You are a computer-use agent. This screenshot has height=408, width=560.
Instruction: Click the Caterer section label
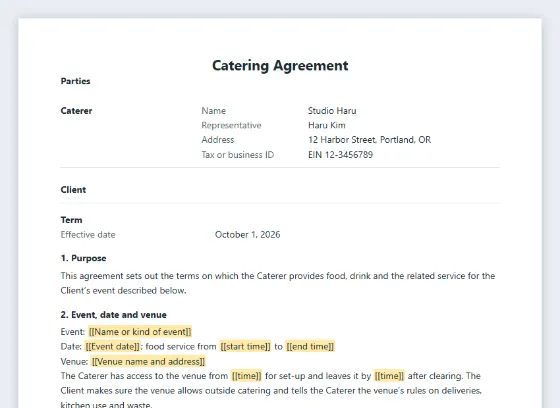pos(76,111)
